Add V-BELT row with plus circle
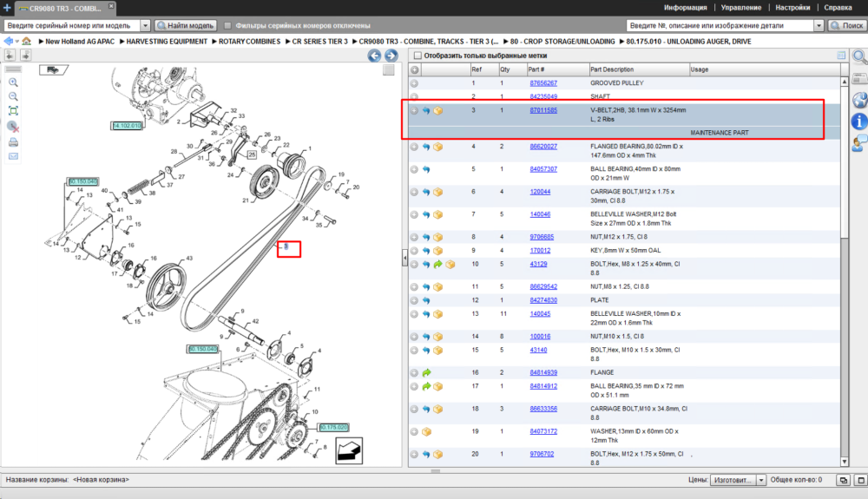The height and width of the screenshot is (499, 868). pyautogui.click(x=414, y=110)
